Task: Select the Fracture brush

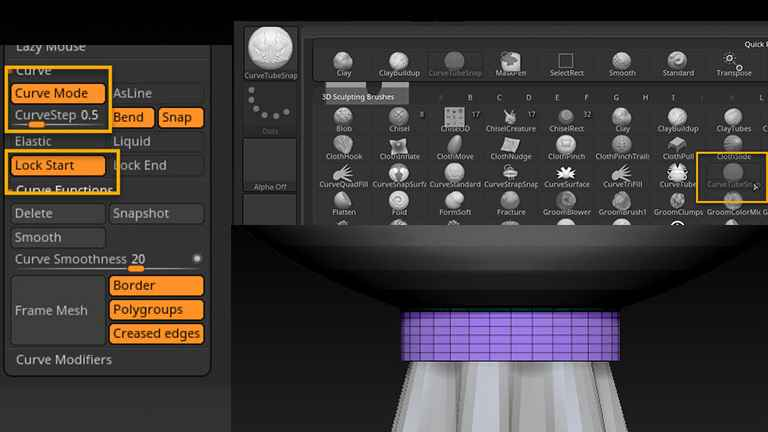Action: click(510, 204)
